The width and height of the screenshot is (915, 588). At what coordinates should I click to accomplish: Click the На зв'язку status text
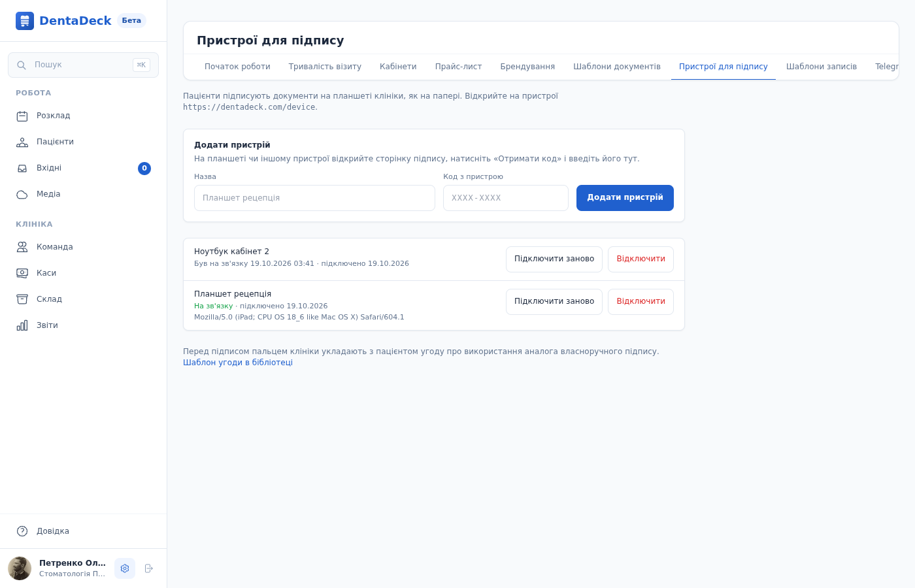(x=213, y=306)
